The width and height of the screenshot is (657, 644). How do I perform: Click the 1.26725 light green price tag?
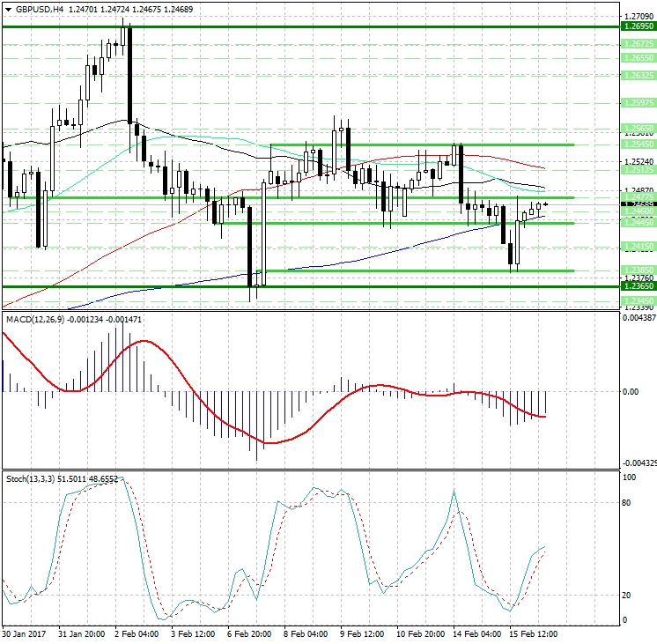point(637,43)
